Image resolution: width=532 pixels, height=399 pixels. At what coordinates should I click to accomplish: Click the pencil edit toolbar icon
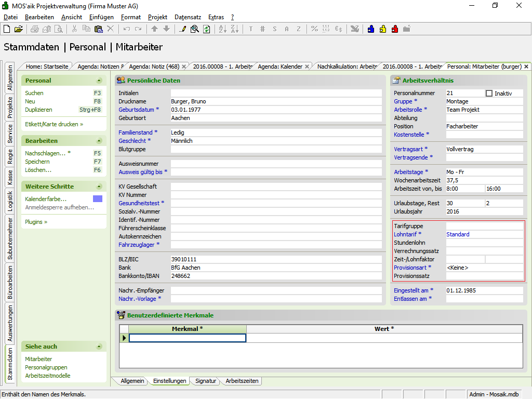[182, 29]
